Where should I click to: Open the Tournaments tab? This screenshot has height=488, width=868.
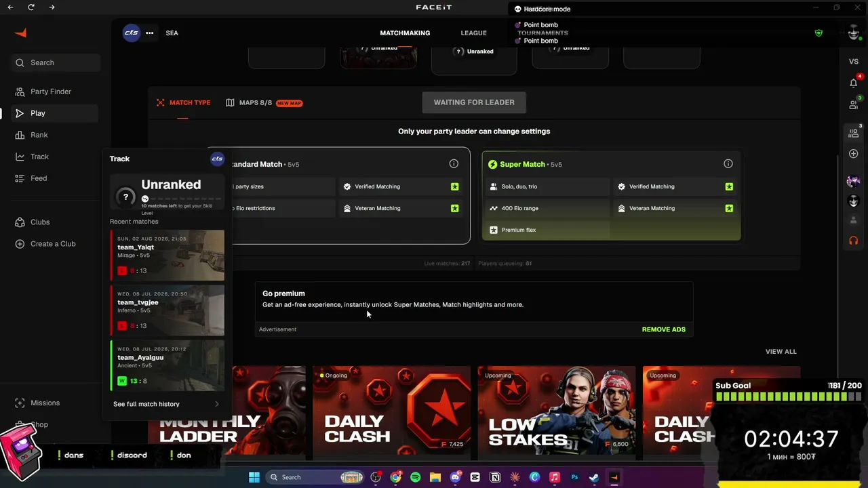[x=542, y=33]
